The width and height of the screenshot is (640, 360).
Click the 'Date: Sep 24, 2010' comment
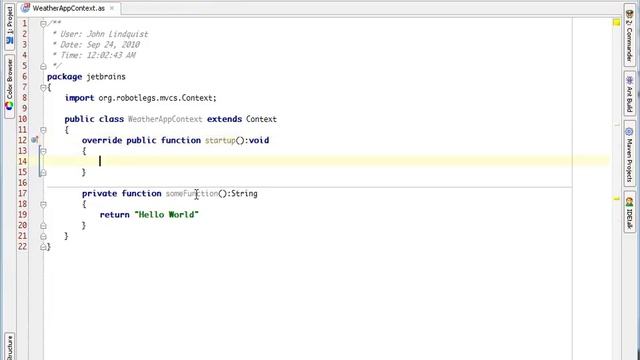tap(96, 45)
